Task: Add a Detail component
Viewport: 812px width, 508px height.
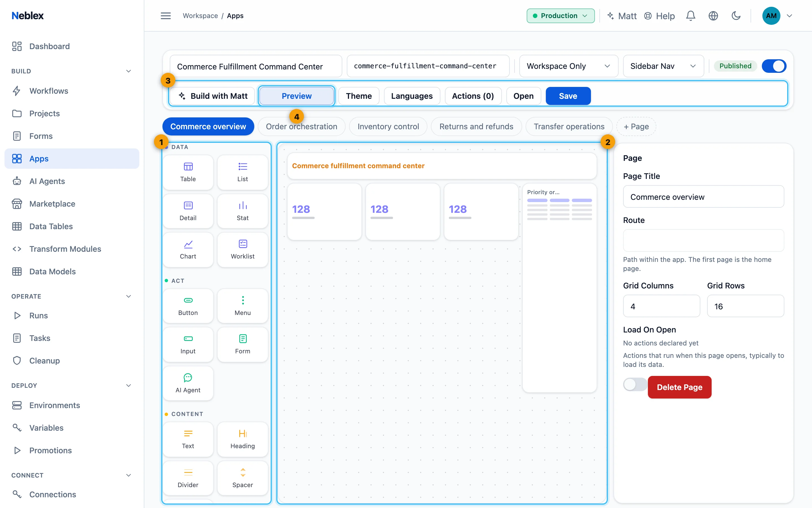Action: tap(188, 211)
